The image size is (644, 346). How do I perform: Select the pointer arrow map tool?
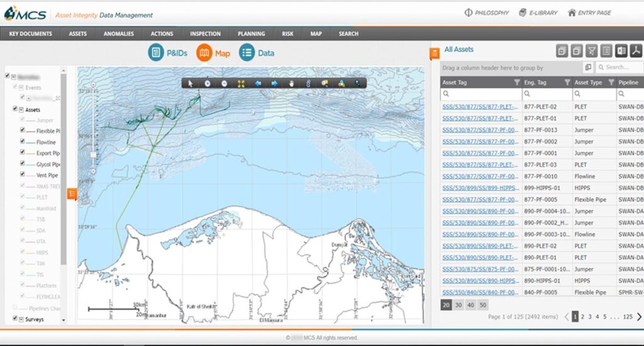coord(191,83)
